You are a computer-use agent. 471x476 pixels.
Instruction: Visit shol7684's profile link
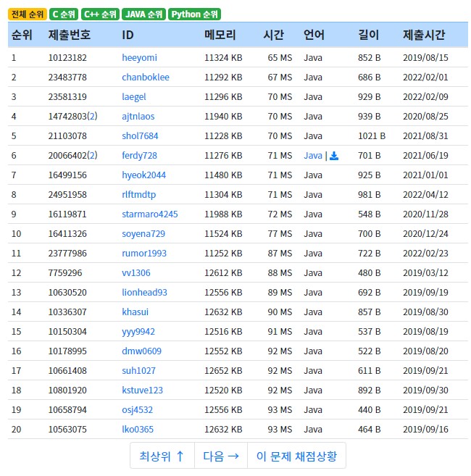coord(140,135)
